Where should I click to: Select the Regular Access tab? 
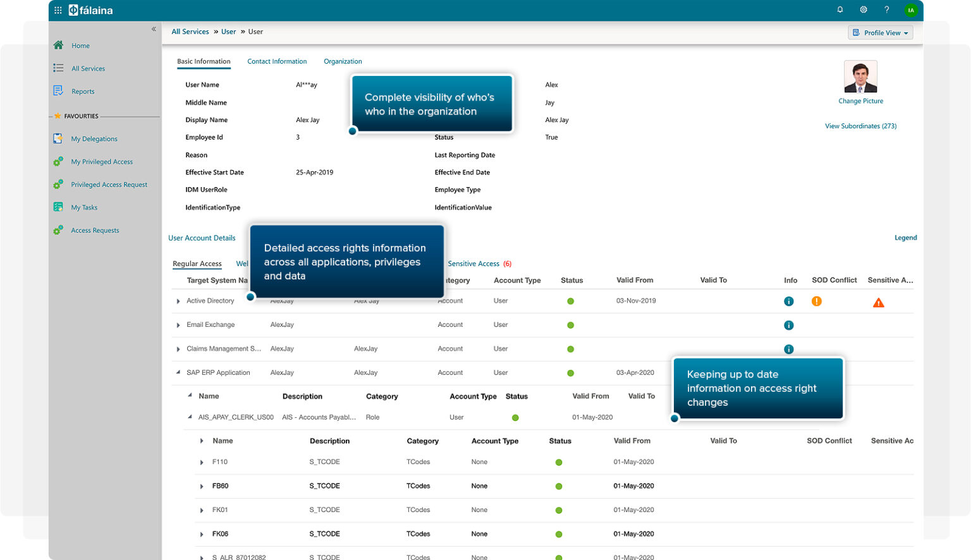(x=197, y=264)
